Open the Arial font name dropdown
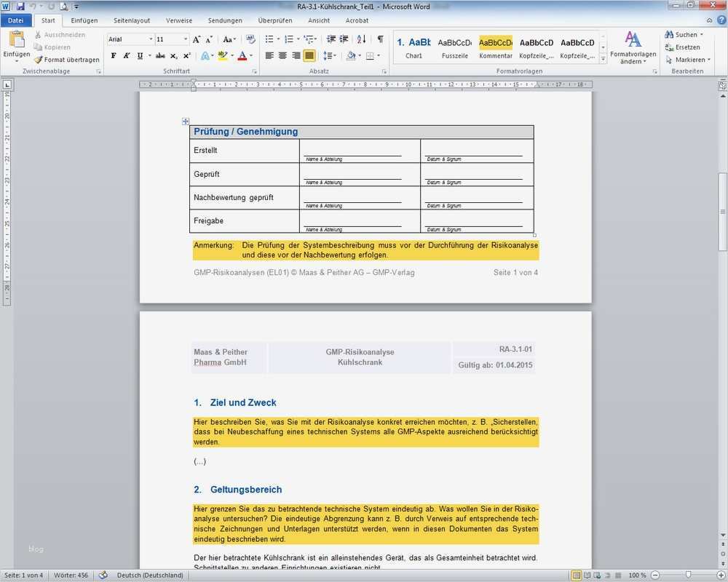 pyautogui.click(x=151, y=39)
